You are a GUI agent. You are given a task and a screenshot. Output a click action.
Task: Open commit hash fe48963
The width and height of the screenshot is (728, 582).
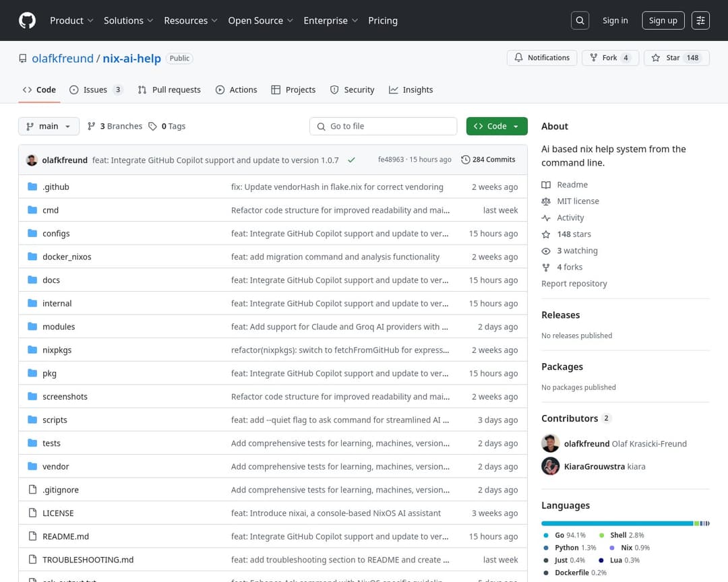click(390, 160)
